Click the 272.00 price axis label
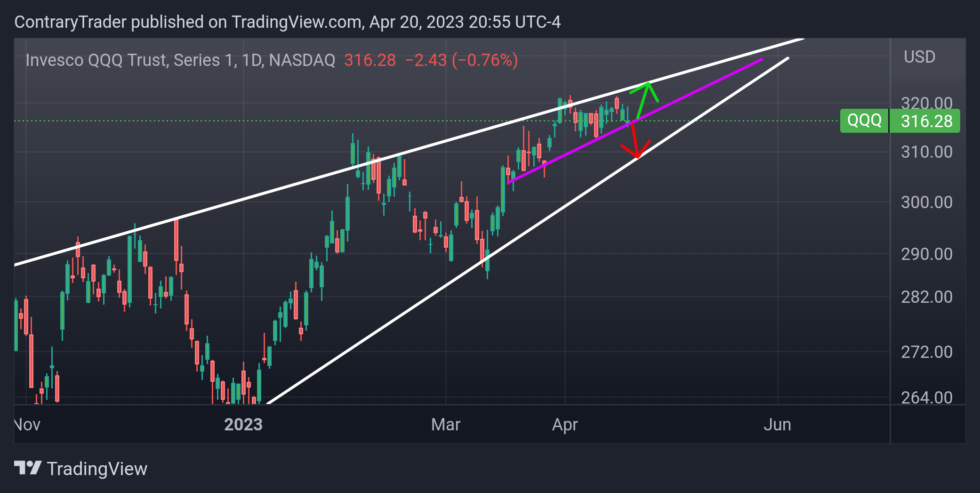980x493 pixels. point(926,352)
